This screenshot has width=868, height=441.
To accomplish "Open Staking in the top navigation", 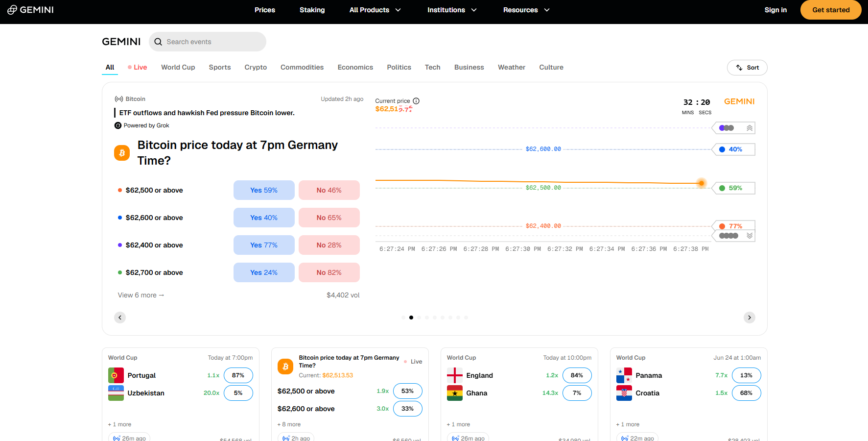I will pos(312,10).
